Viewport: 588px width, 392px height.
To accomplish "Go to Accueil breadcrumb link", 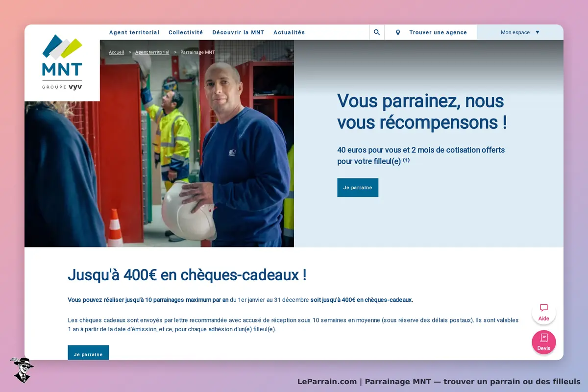I will pos(117,52).
